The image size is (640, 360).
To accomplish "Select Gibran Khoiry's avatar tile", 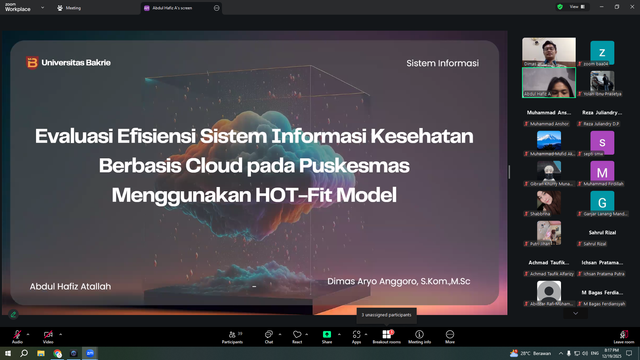I will click(549, 173).
